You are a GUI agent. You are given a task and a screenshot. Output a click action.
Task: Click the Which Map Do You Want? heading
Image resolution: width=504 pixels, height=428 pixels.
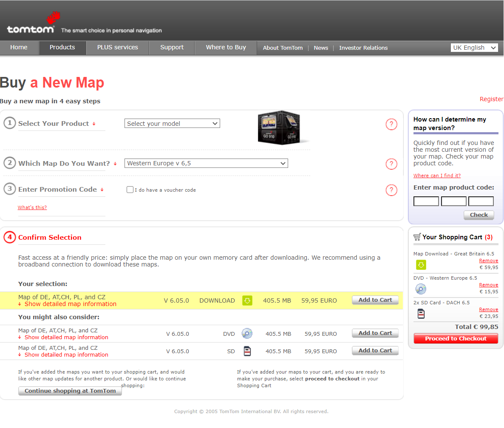pos(64,163)
